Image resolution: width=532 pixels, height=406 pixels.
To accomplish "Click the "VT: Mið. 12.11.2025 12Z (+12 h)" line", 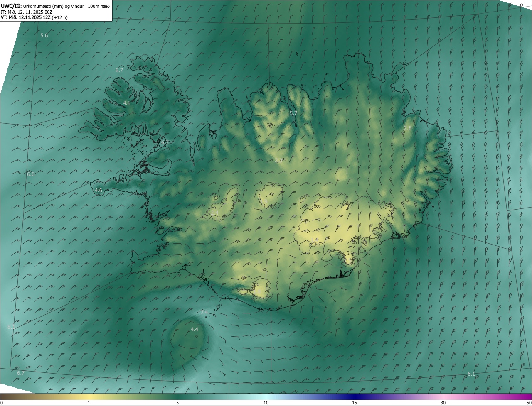I will [34, 17].
